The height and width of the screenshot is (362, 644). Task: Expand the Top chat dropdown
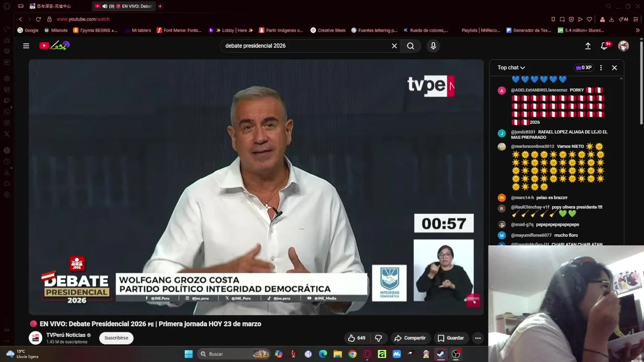(x=511, y=67)
